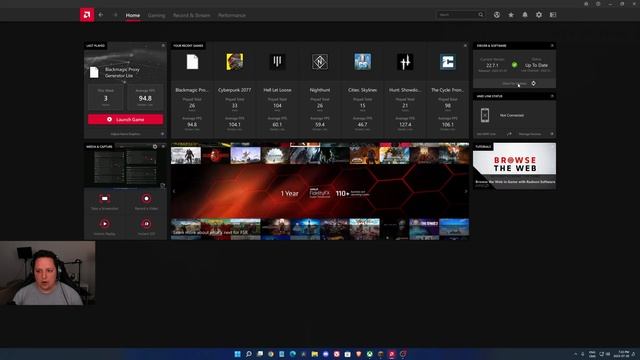Open the Performance tab

[x=231, y=15]
